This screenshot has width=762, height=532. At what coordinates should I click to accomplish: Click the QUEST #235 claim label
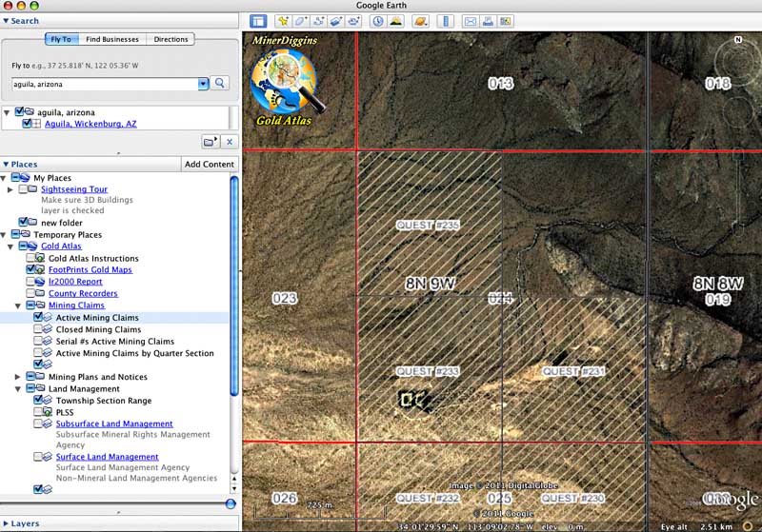pos(428,226)
